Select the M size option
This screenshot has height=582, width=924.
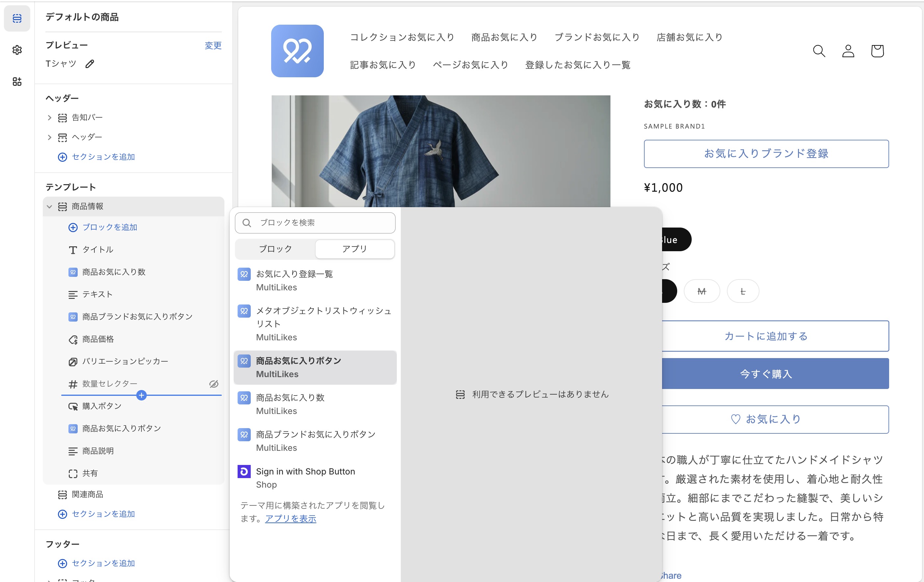[x=702, y=291]
